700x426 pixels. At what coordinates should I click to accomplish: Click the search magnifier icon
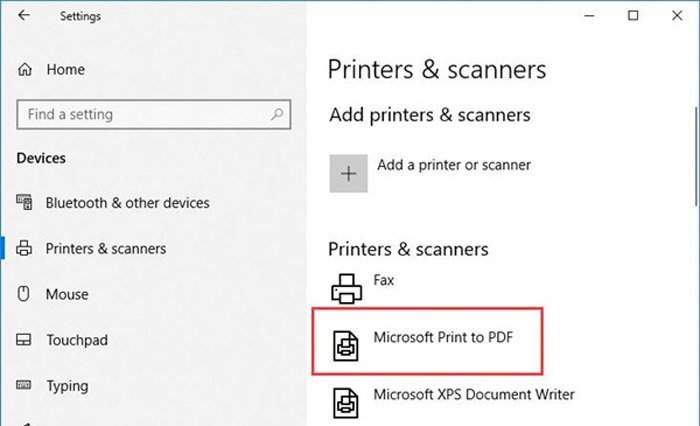pos(277,114)
